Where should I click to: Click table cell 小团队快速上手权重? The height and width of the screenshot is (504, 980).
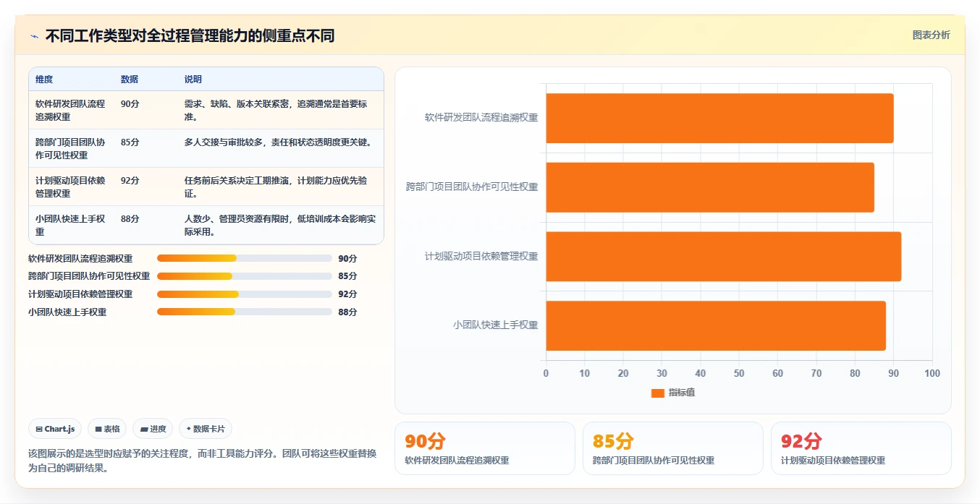pyautogui.click(x=70, y=225)
